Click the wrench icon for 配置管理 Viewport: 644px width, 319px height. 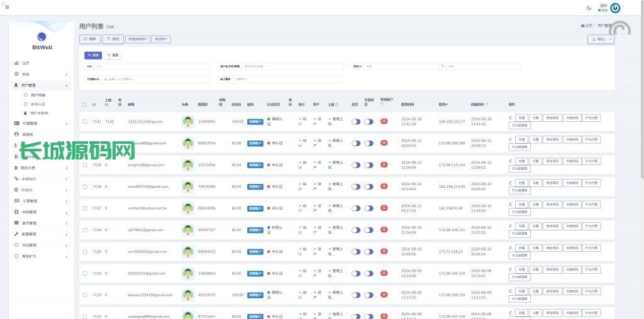[16, 234]
